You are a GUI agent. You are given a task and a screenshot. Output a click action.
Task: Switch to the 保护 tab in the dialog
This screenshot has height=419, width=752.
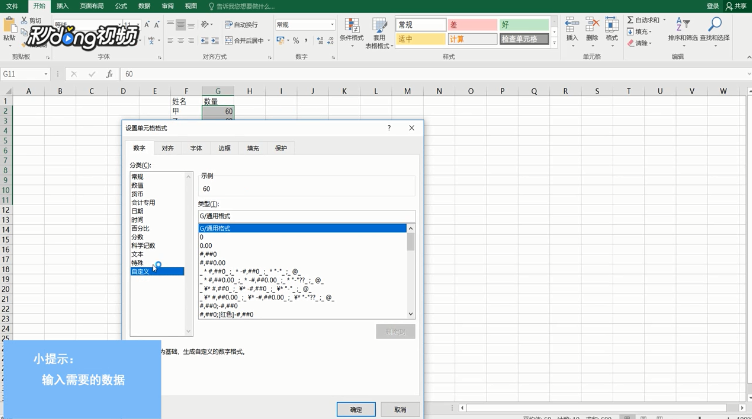tap(281, 148)
